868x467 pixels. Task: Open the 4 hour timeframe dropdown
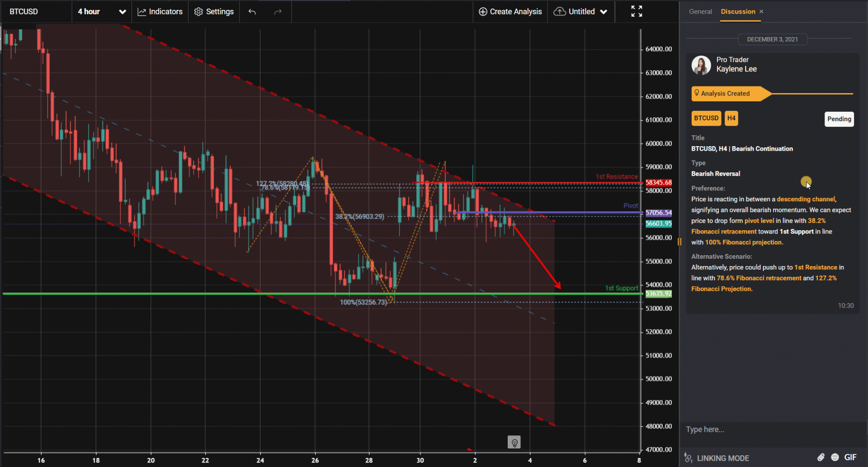(102, 12)
